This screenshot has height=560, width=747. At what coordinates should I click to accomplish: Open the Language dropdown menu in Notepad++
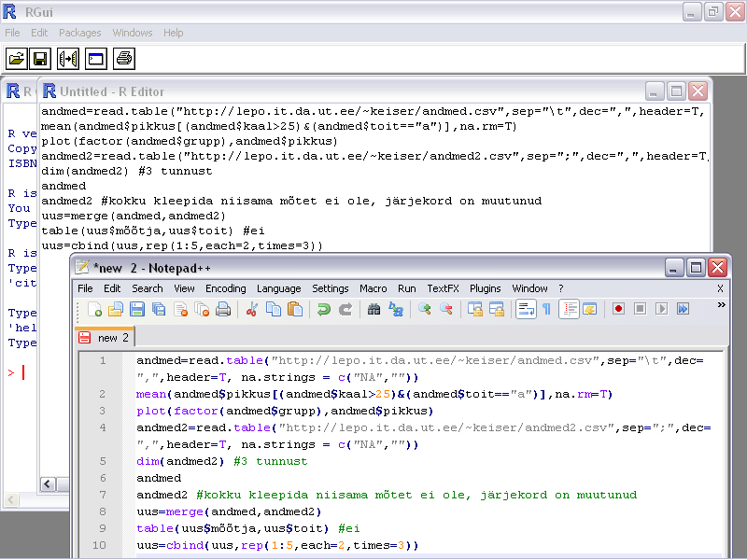pyautogui.click(x=278, y=288)
